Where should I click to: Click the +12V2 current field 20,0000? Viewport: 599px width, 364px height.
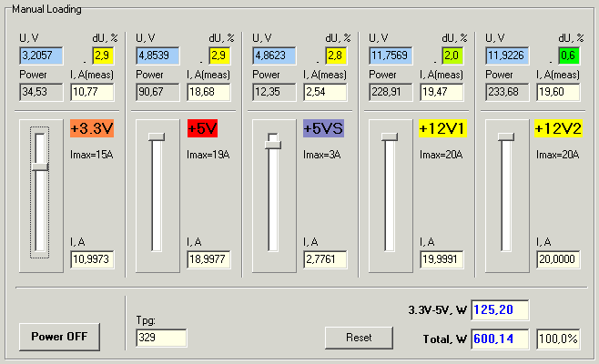(x=558, y=259)
